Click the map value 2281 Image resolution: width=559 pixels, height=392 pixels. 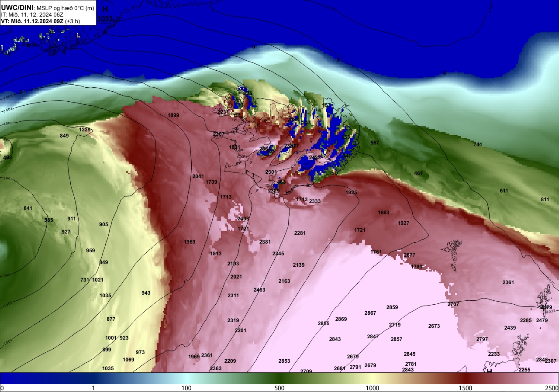point(300,233)
